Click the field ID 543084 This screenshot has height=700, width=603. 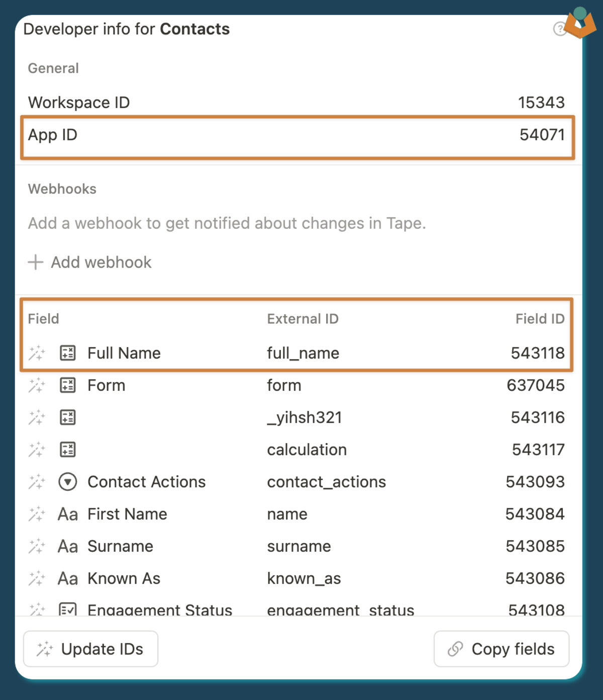click(x=535, y=514)
